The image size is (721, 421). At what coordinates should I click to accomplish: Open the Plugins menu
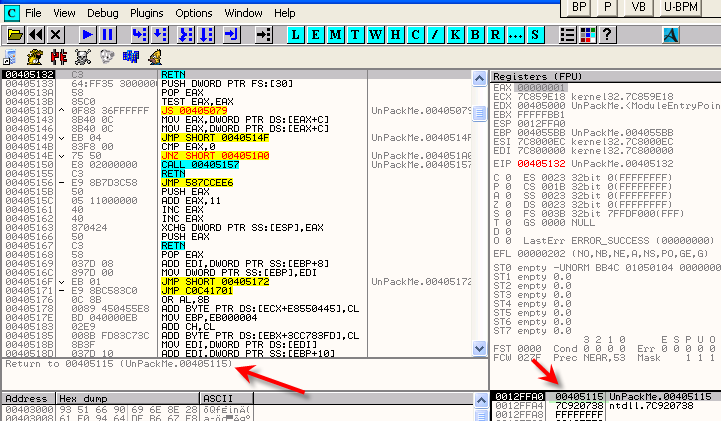(146, 13)
